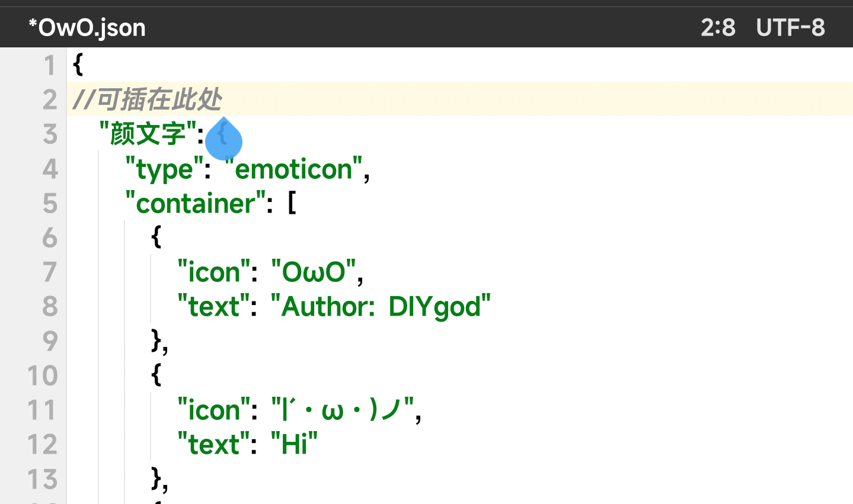This screenshot has height=504, width=853.
Task: Click line number 3 in the gutter
Action: [x=50, y=134]
